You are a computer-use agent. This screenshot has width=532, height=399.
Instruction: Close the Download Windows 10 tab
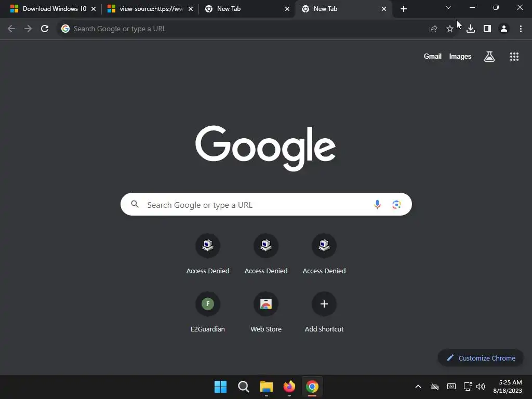pyautogui.click(x=94, y=9)
